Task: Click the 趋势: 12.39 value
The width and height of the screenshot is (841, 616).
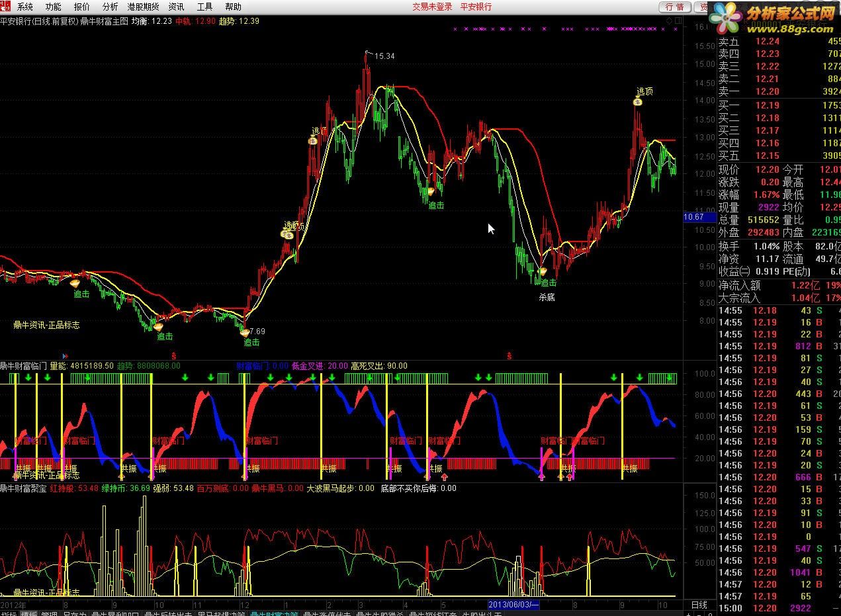Action: coord(239,21)
